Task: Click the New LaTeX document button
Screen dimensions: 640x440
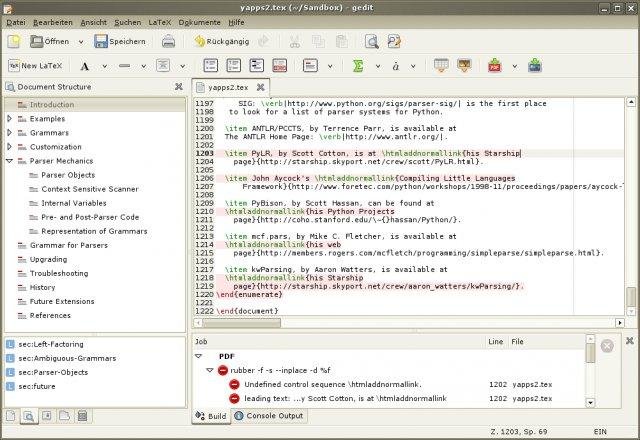Action: (x=36, y=66)
